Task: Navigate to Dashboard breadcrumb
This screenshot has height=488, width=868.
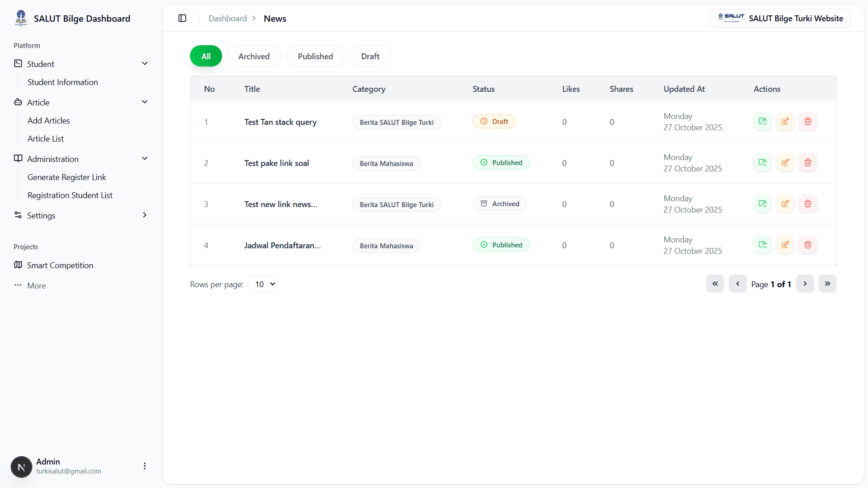Action: pyautogui.click(x=228, y=19)
